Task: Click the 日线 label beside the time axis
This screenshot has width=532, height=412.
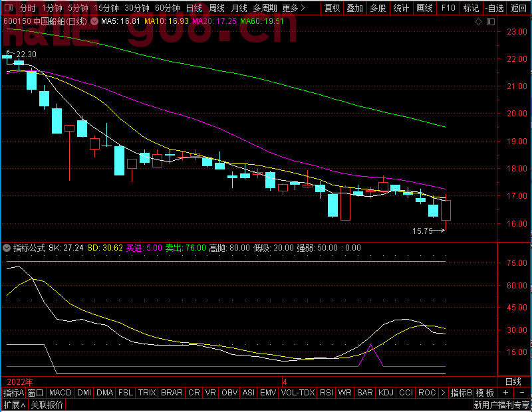Action: tap(513, 382)
